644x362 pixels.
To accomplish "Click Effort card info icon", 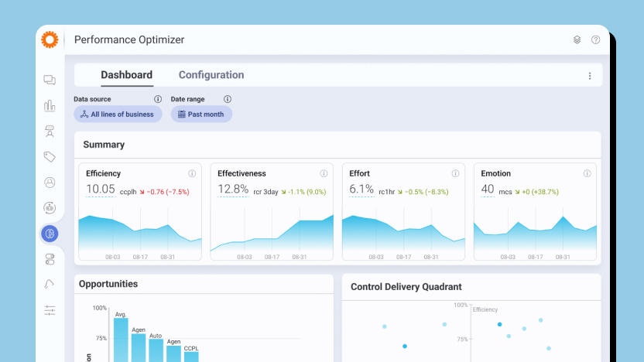I will (455, 173).
